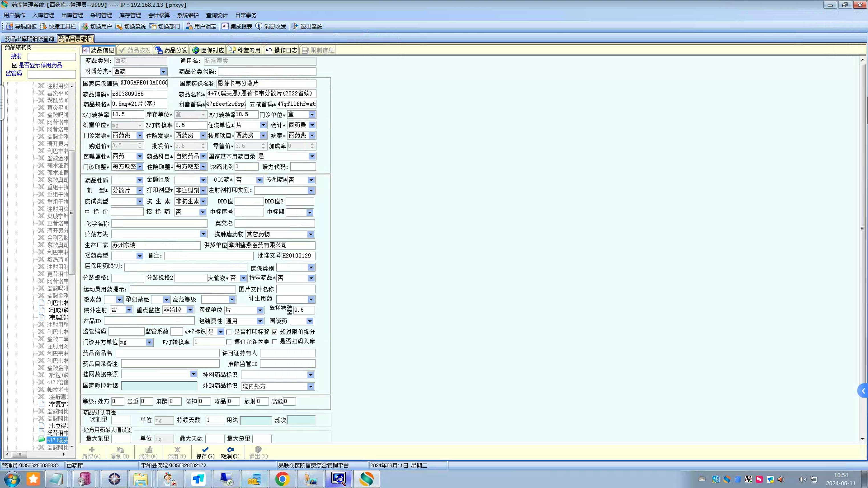This screenshot has width=868, height=488.
Task: Click the 取消 undo button
Action: [230, 452]
